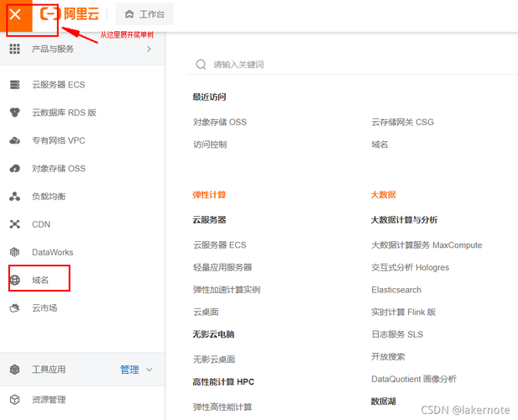The image size is (518, 420).
Task: Open 域名 in the sidebar
Action: pyautogui.click(x=40, y=280)
